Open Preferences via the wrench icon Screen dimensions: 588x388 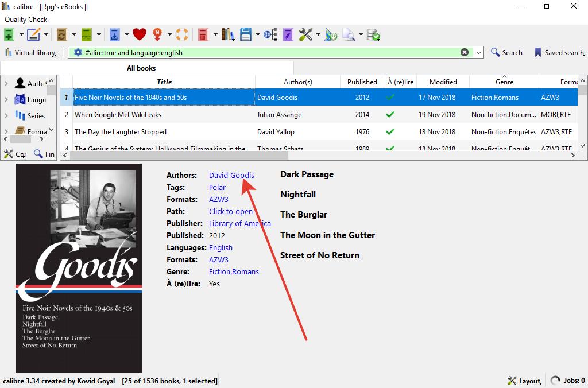pyautogui.click(x=305, y=34)
